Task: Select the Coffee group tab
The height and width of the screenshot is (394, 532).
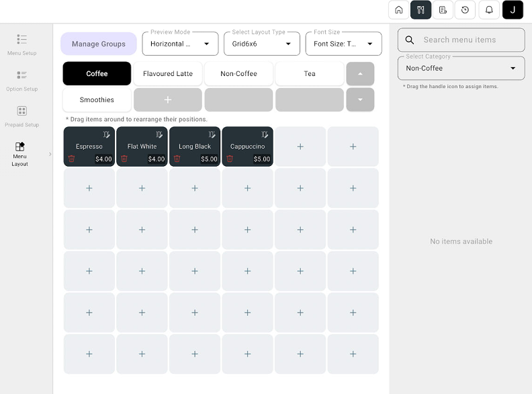Action: (x=97, y=73)
